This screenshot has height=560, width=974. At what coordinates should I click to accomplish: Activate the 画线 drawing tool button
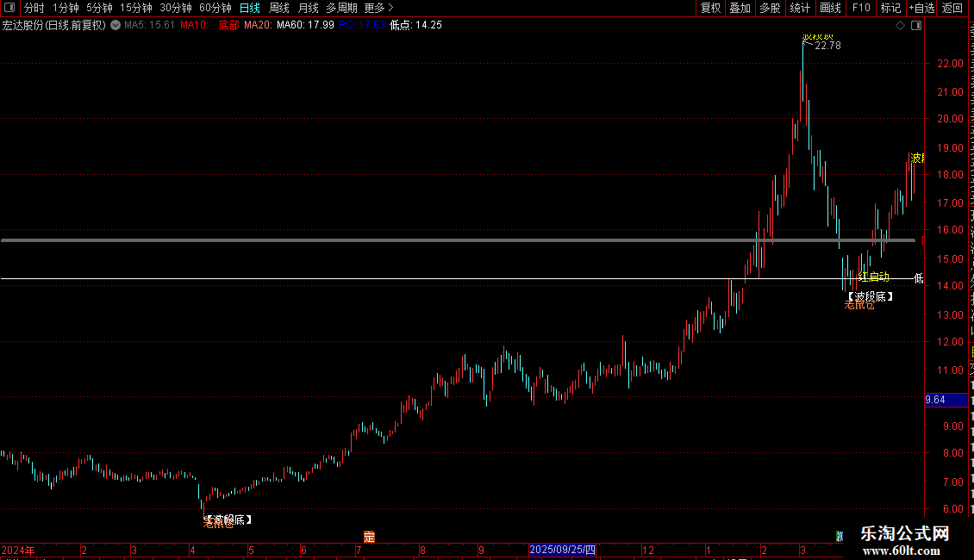[831, 8]
